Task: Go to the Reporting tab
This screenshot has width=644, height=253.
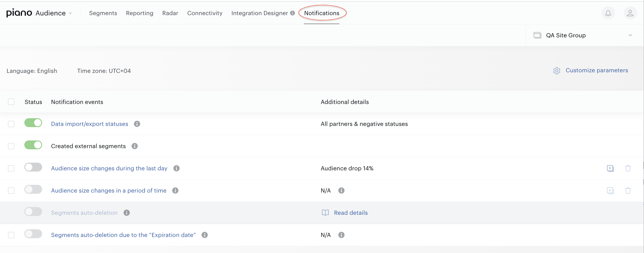Action: click(x=140, y=13)
